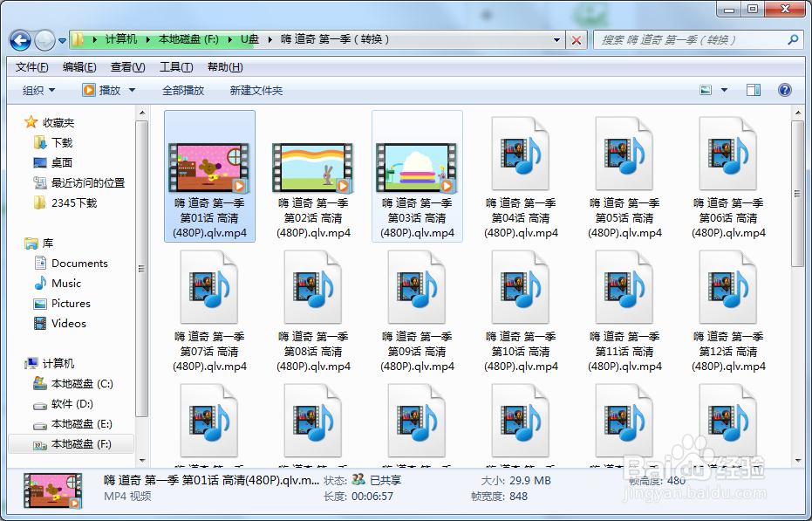The image size is (812, 521).
Task: Click the Play 播放 toolbar icon
Action: [x=91, y=90]
